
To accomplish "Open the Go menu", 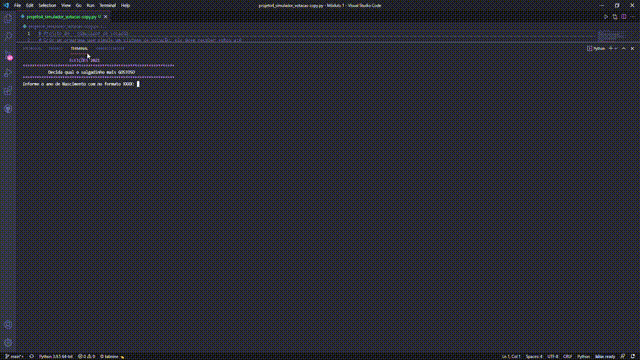I will point(78,5).
